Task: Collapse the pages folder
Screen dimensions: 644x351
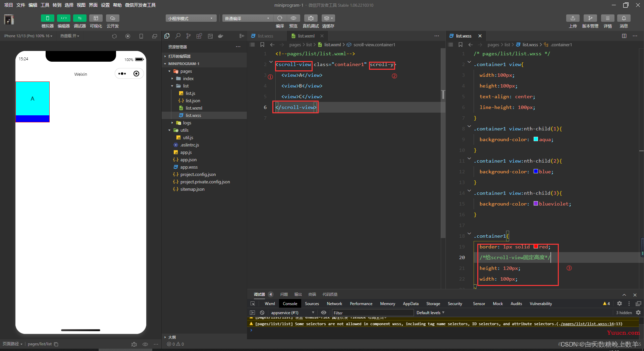Action: click(x=170, y=71)
